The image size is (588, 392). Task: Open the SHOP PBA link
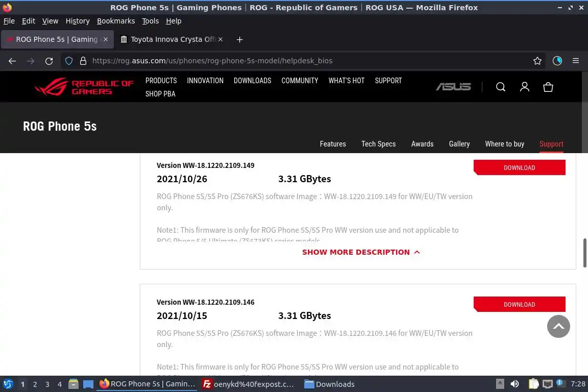pos(160,94)
